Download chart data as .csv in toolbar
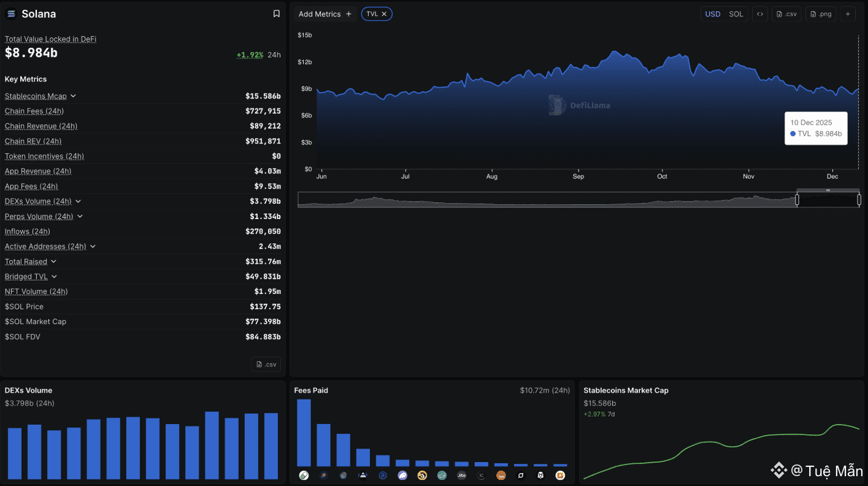This screenshot has width=868, height=486. point(786,14)
